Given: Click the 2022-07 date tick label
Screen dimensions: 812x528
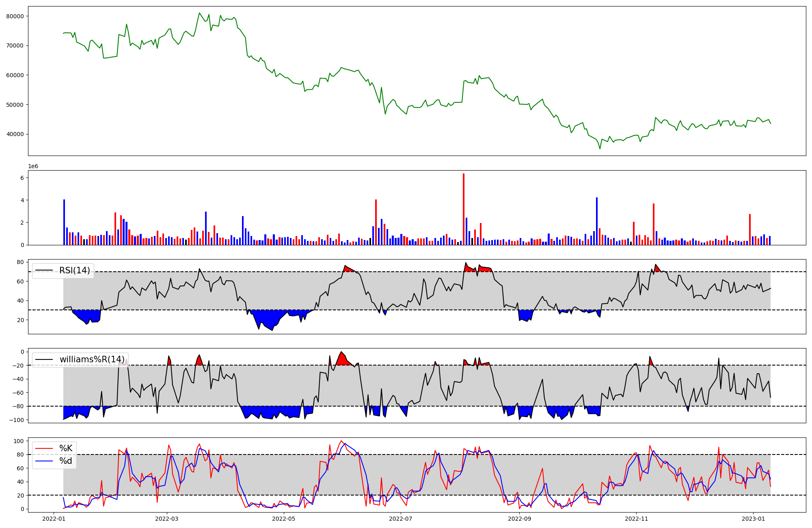Looking at the screenshot, I should point(401,519).
